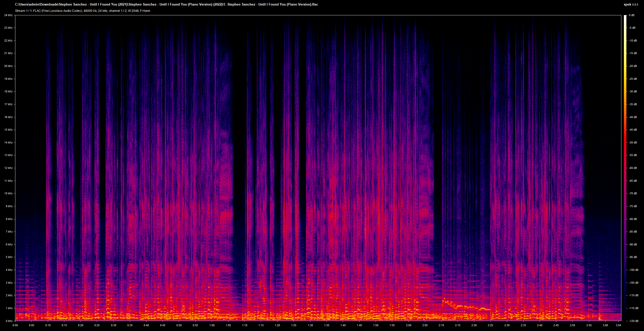The width and height of the screenshot is (644, 331).
Task: Select the "0:55" time axis label
Action: pos(195,325)
